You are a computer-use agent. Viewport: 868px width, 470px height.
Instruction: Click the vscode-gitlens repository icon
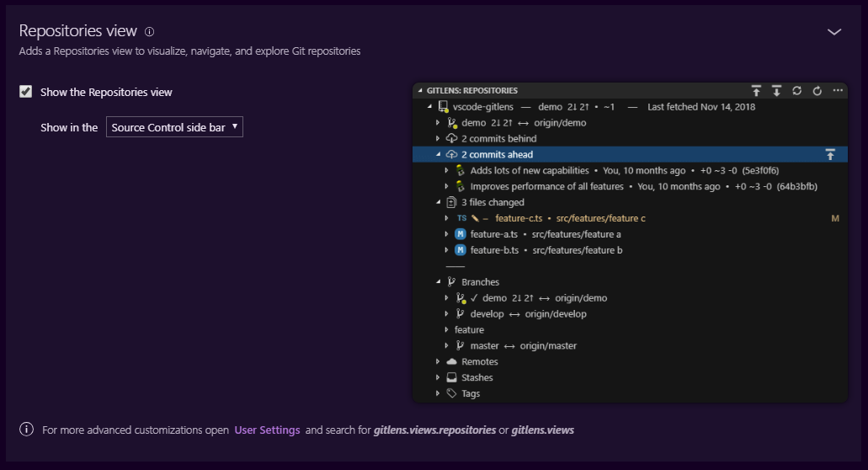[x=443, y=107]
